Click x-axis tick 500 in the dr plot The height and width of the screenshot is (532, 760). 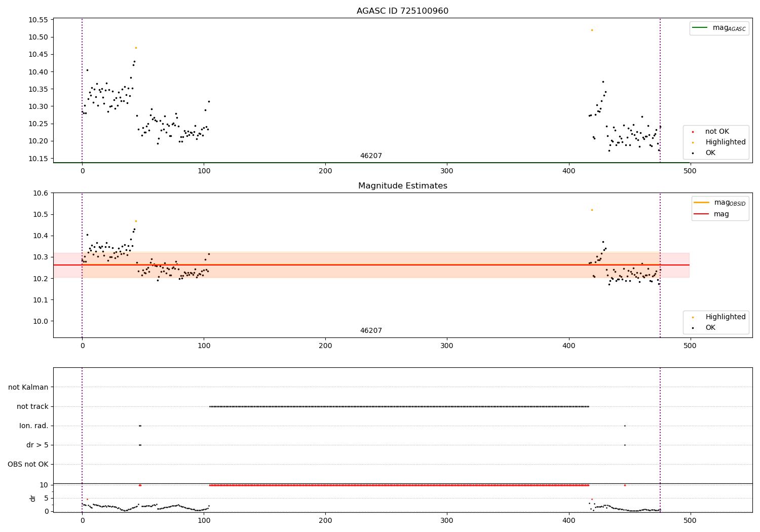(690, 520)
